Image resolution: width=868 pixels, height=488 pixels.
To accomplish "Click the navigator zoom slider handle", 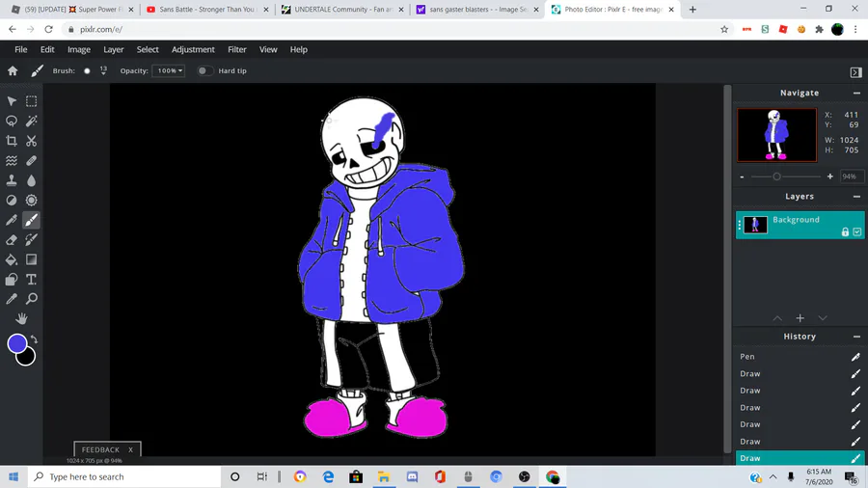I will point(776,176).
